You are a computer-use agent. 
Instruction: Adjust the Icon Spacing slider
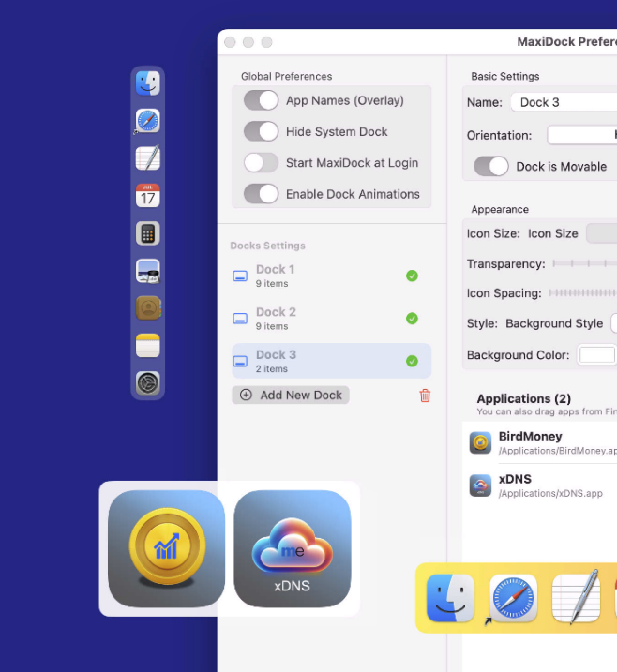[583, 293]
